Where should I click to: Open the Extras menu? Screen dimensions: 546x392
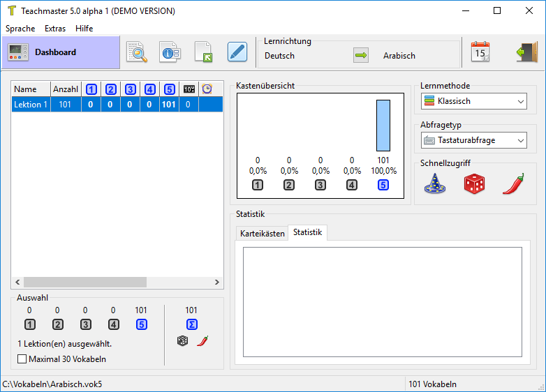pos(55,29)
